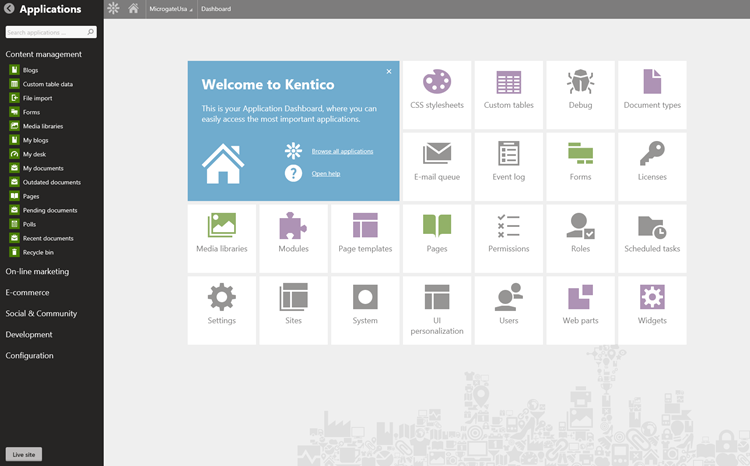Open the Users tile

(x=508, y=310)
